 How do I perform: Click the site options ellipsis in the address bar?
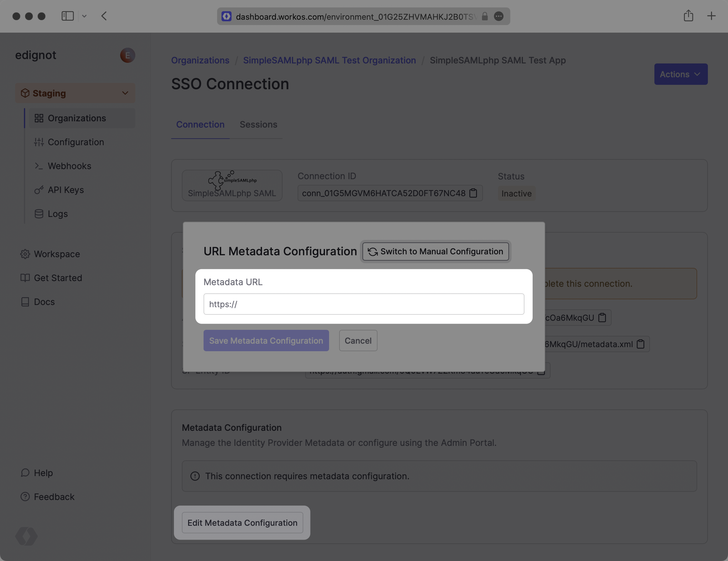pos(499,16)
